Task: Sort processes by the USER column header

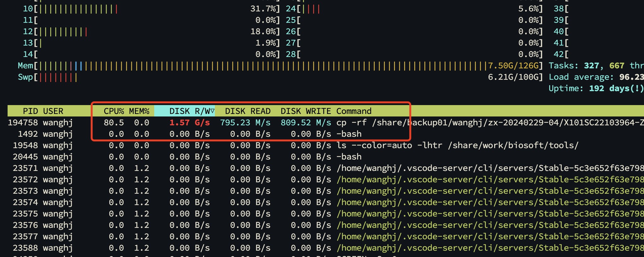Action: tap(53, 111)
